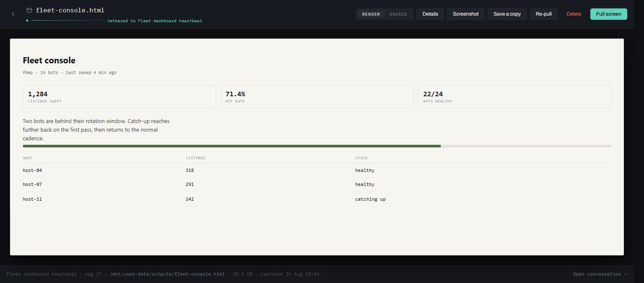This screenshot has width=644, height=283.
Task: Click the 'Two bots are behind' paragraph
Action: [96, 130]
